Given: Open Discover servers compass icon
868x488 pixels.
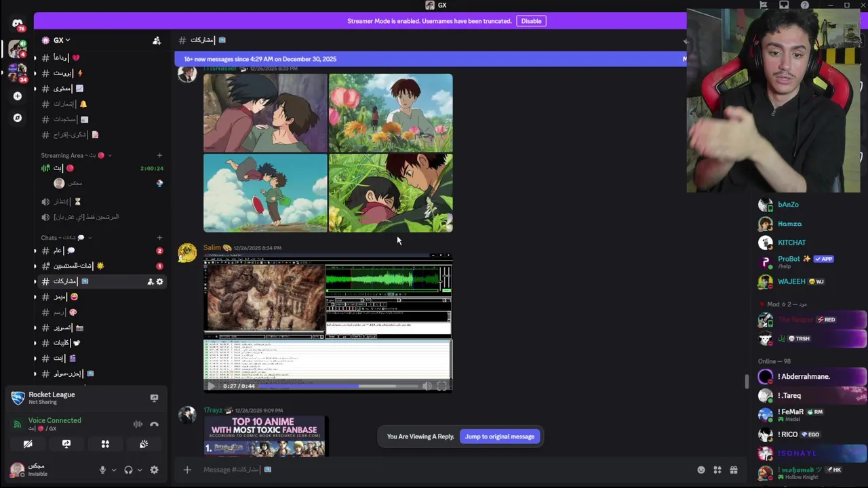Looking at the screenshot, I should click(x=17, y=118).
